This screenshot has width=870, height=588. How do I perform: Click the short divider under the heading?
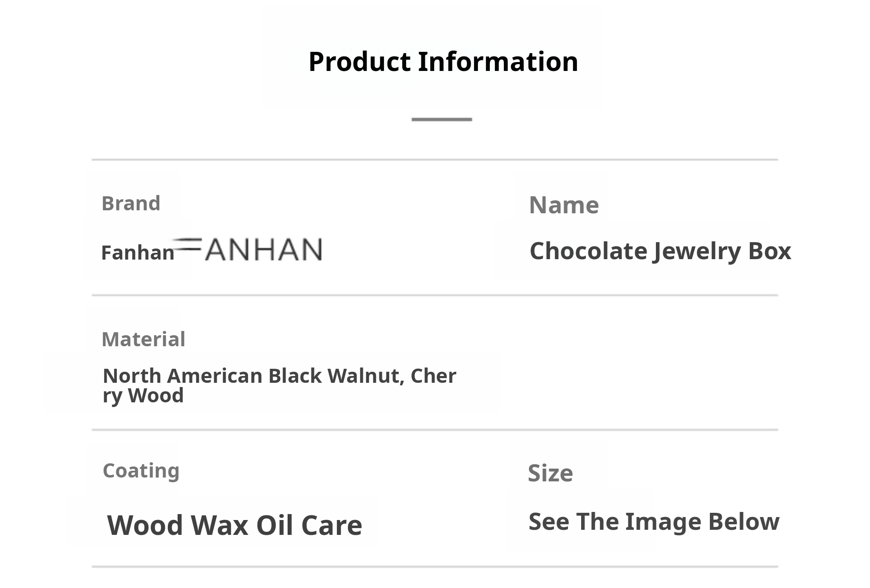pyautogui.click(x=442, y=119)
